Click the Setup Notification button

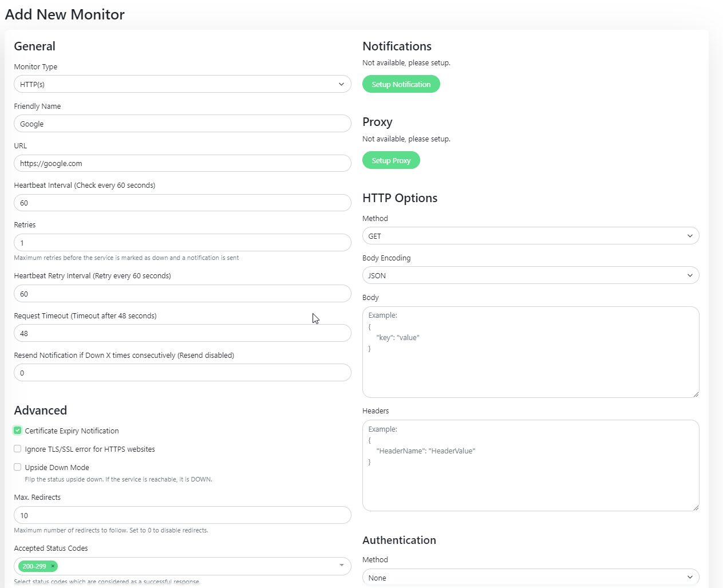401,84
